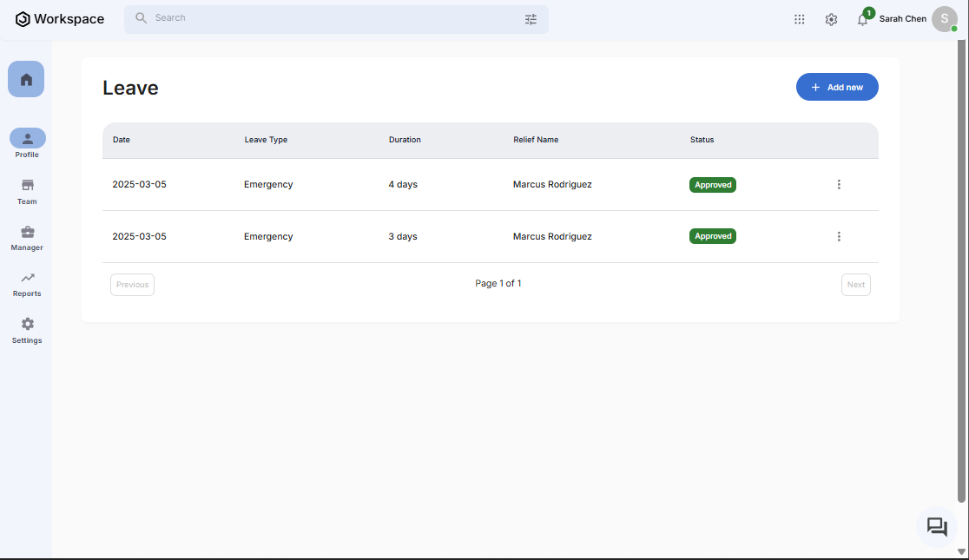
Task: Open the chat bubble widget
Action: click(x=937, y=527)
